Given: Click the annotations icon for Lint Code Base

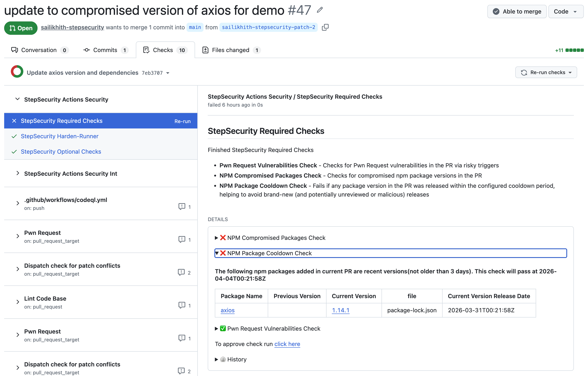Looking at the screenshot, I should click(x=182, y=305).
